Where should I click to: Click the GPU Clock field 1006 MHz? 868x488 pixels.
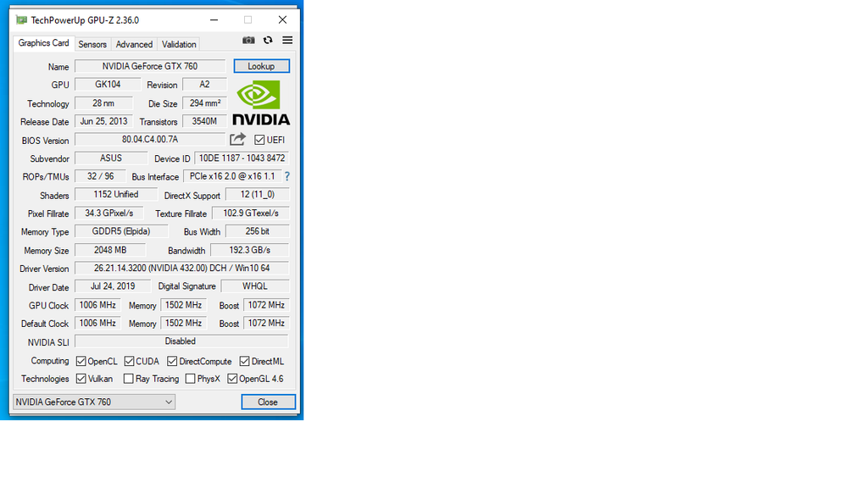pyautogui.click(x=97, y=305)
